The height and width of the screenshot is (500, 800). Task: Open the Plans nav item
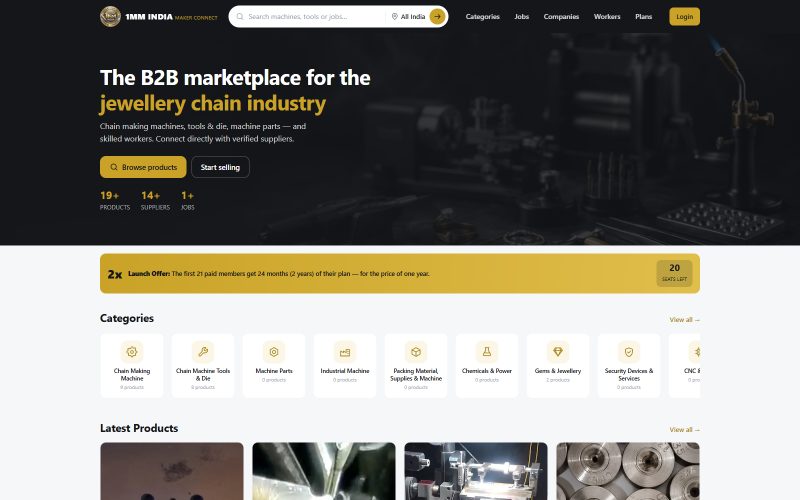point(643,16)
